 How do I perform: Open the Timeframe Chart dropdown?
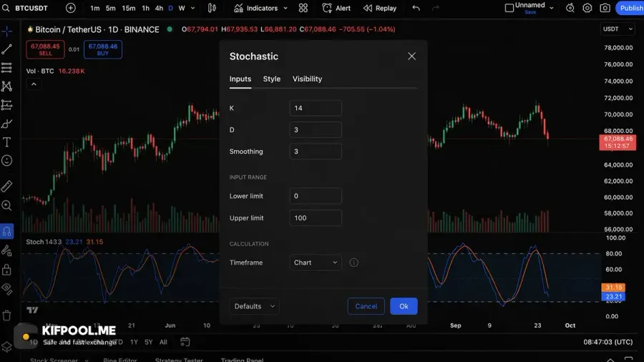pyautogui.click(x=316, y=263)
